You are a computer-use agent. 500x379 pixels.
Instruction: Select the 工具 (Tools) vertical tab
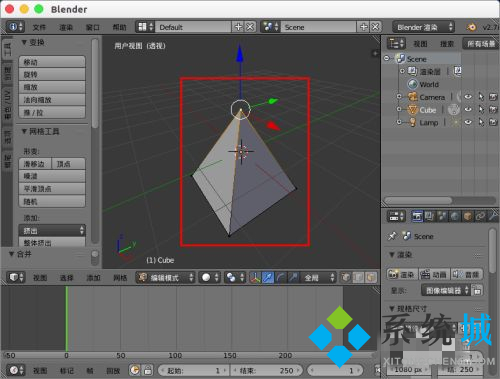coord(7,50)
